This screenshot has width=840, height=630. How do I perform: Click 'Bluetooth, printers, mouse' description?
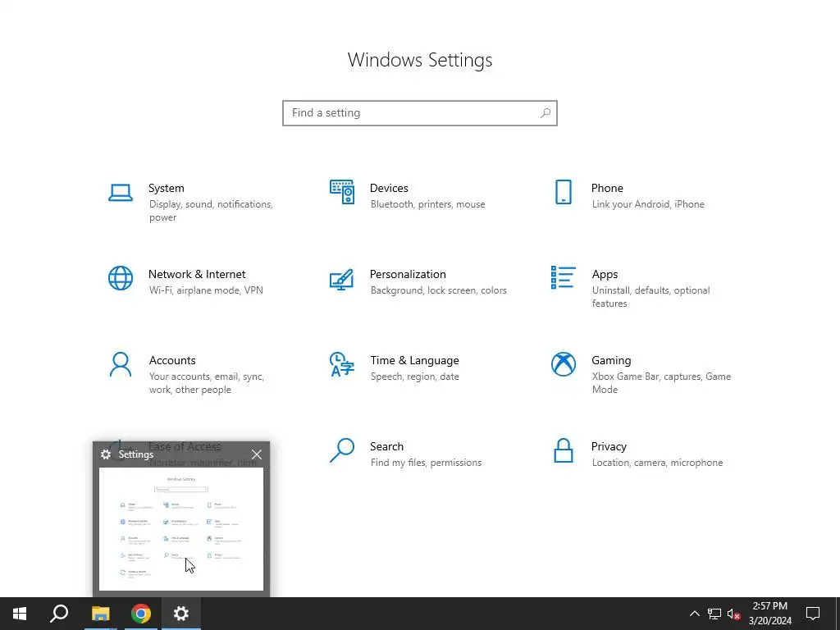pos(427,204)
